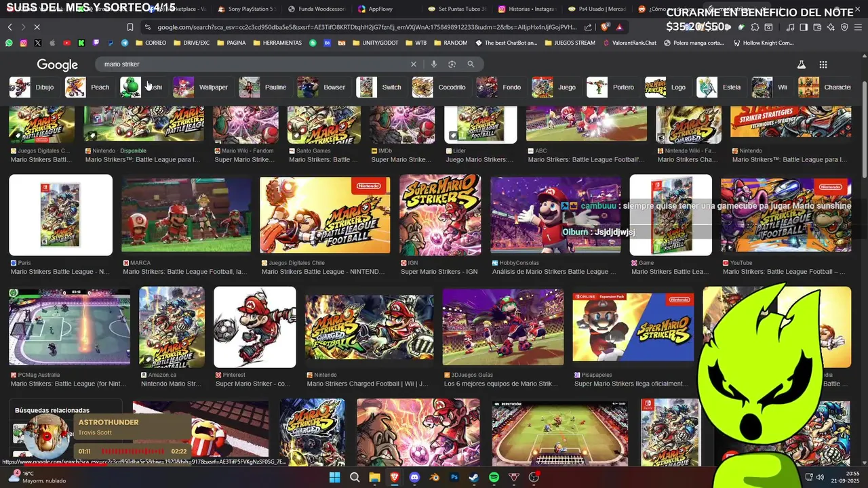
Task: Open the Hollow Knight Com bookmark
Action: [763, 43]
